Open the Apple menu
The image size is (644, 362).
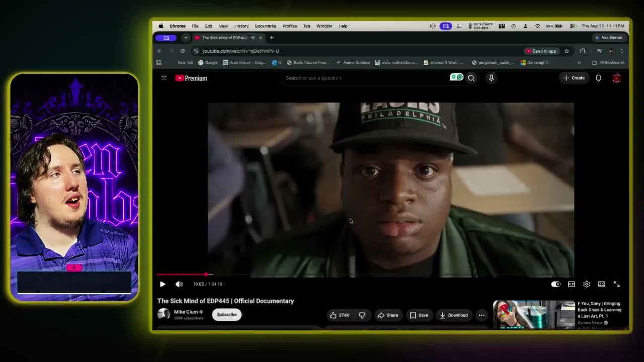[x=161, y=26]
